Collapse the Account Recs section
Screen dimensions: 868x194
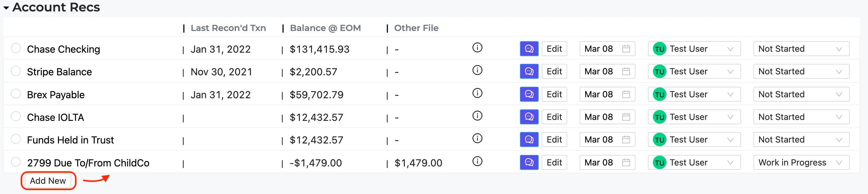(x=6, y=7)
